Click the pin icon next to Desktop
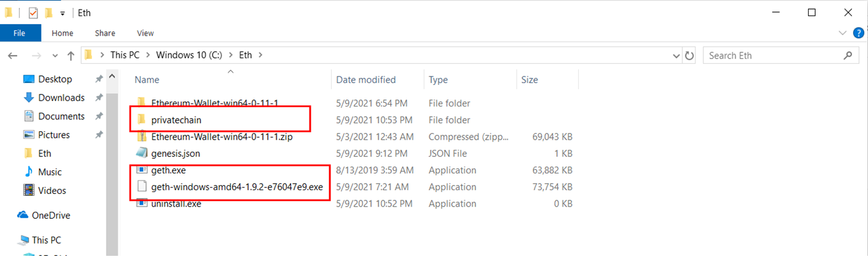 (x=98, y=79)
